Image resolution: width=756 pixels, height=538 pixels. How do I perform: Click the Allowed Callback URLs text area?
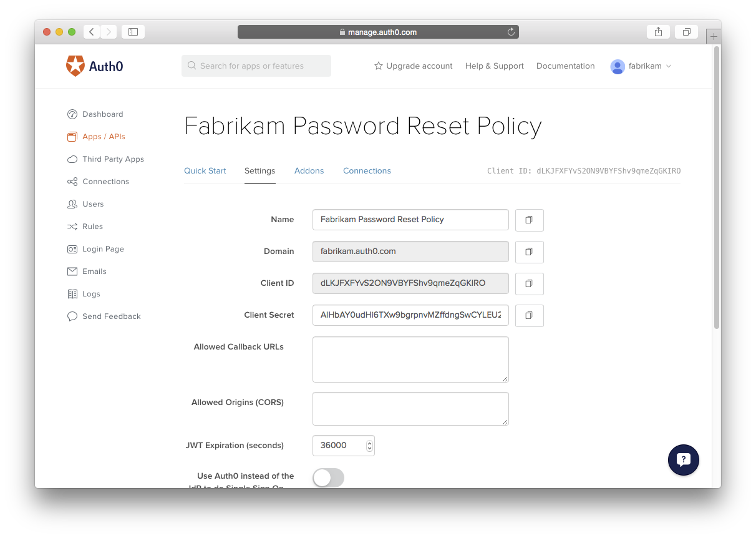(410, 359)
